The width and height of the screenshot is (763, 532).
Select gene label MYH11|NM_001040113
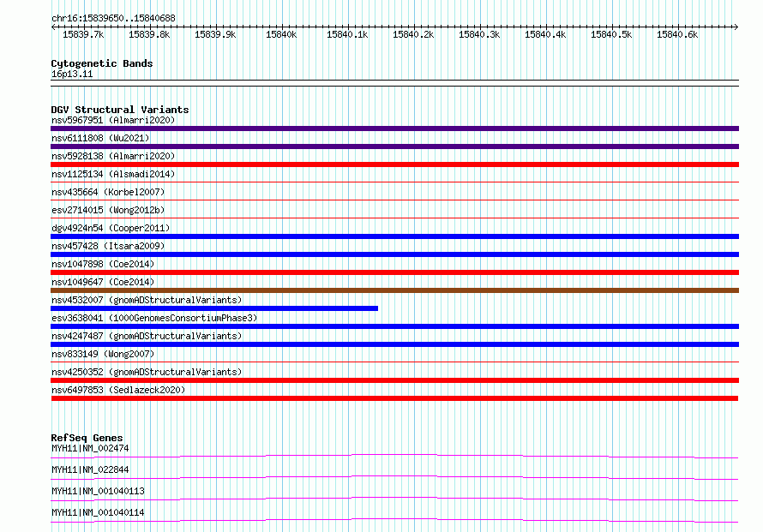pyautogui.click(x=98, y=491)
